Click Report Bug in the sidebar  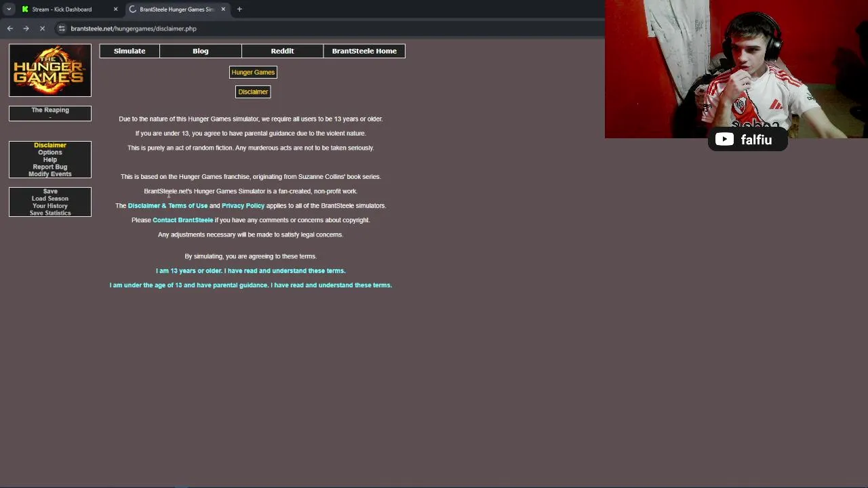click(50, 167)
